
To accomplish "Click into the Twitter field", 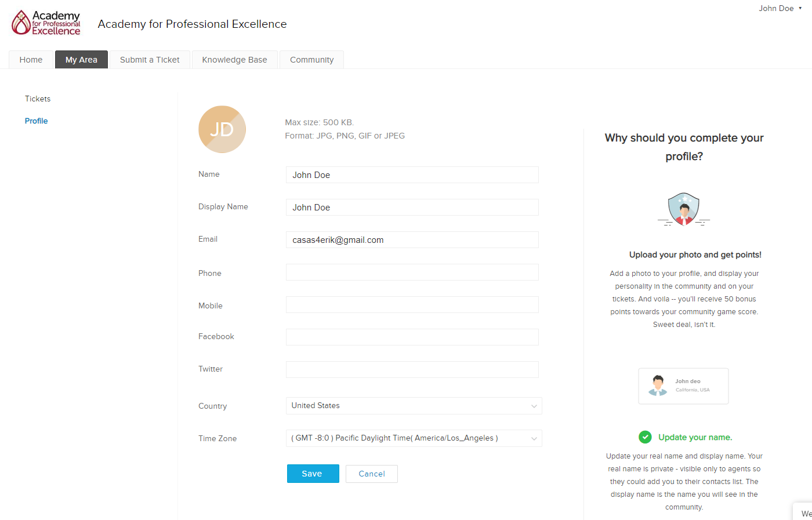I will pos(412,370).
